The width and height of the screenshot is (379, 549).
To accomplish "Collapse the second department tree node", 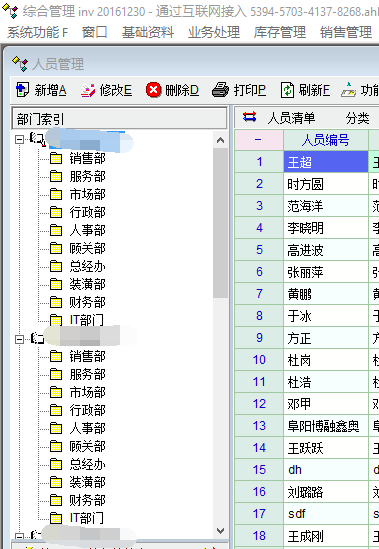I will pyautogui.click(x=20, y=339).
